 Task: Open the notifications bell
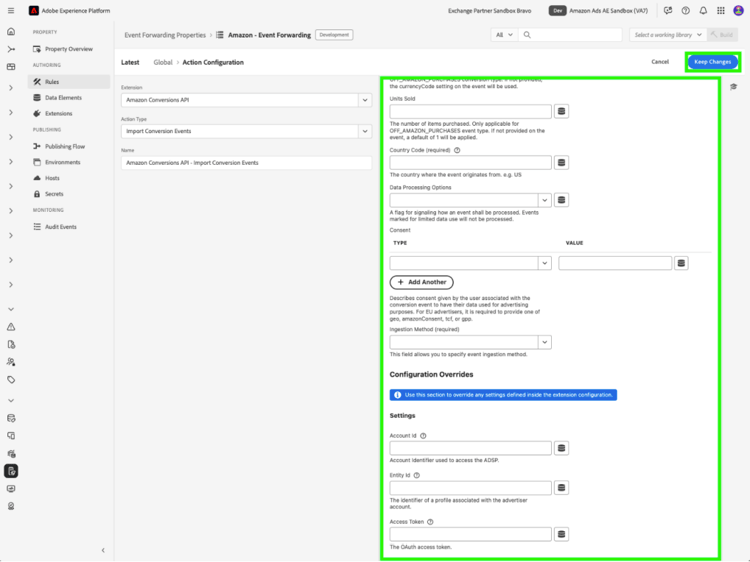point(703,11)
